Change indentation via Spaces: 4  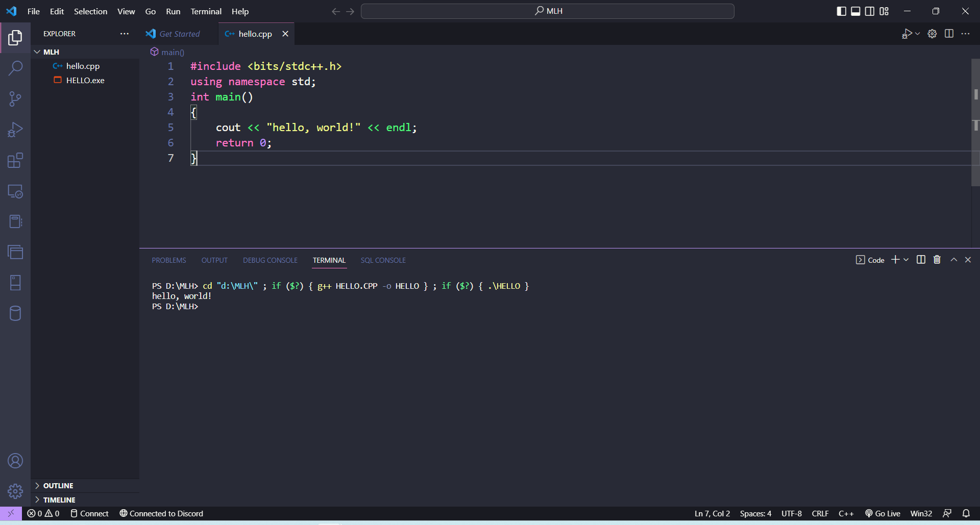[755, 513]
